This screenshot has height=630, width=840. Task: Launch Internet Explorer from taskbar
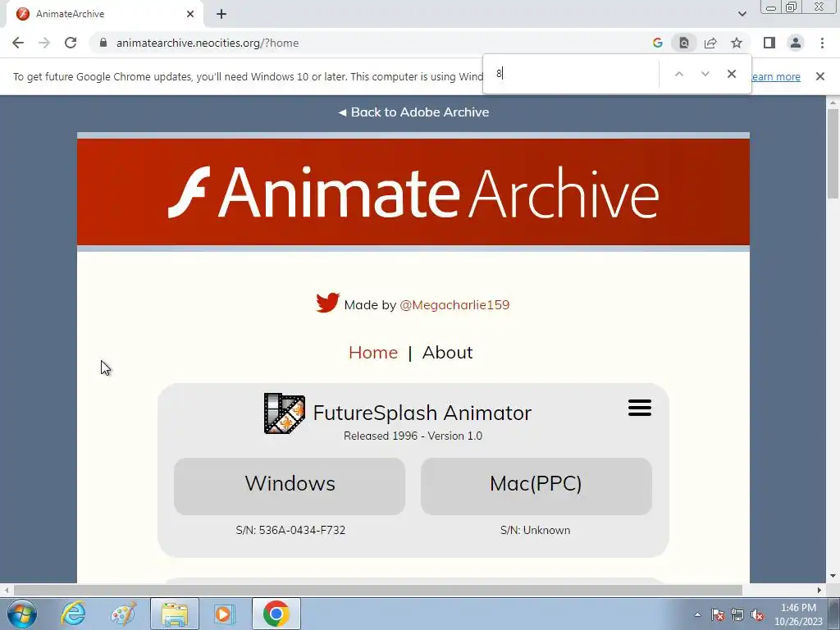pyautogui.click(x=73, y=614)
